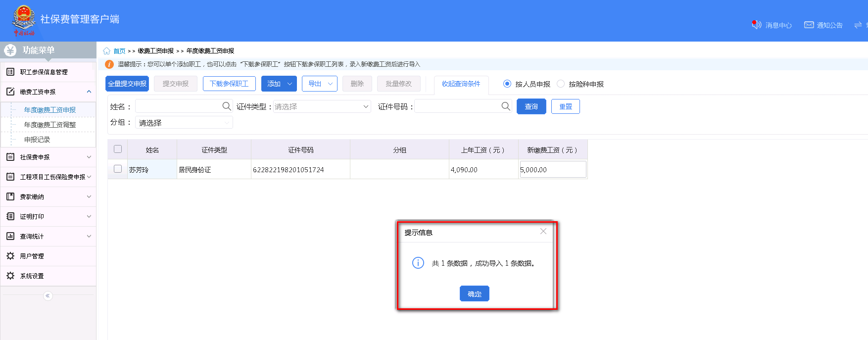Click the search icon in 姓名 field
Screen dimensions: 868x340
(x=226, y=106)
